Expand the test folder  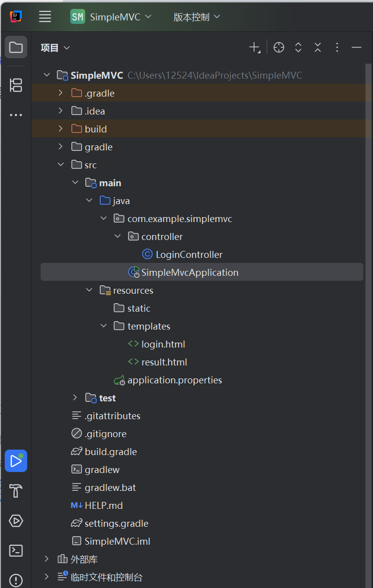75,398
